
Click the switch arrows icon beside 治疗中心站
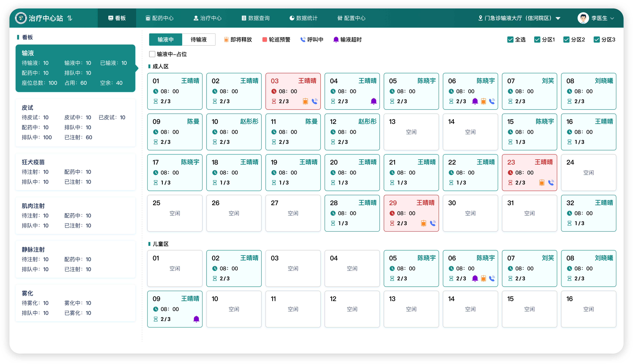tap(70, 18)
